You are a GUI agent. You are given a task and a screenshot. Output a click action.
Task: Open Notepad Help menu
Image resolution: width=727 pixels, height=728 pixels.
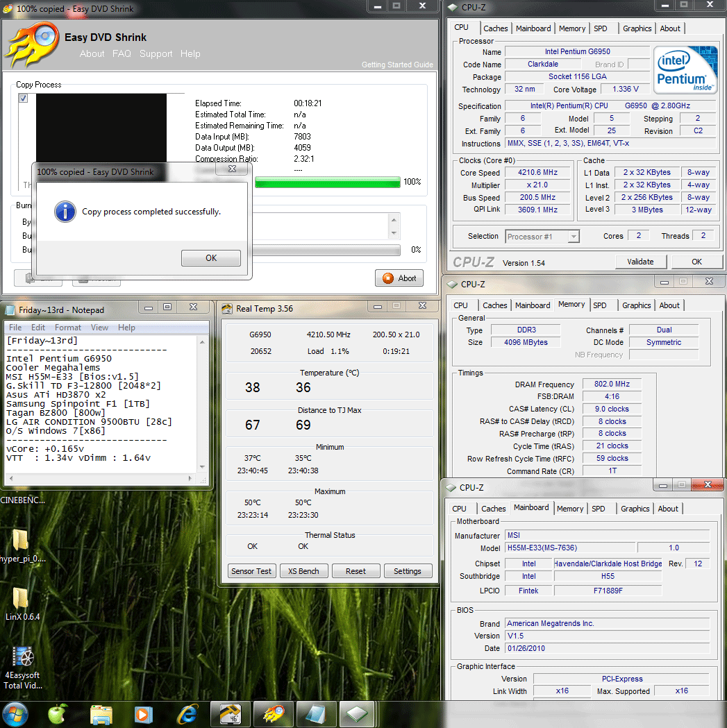pos(126,328)
